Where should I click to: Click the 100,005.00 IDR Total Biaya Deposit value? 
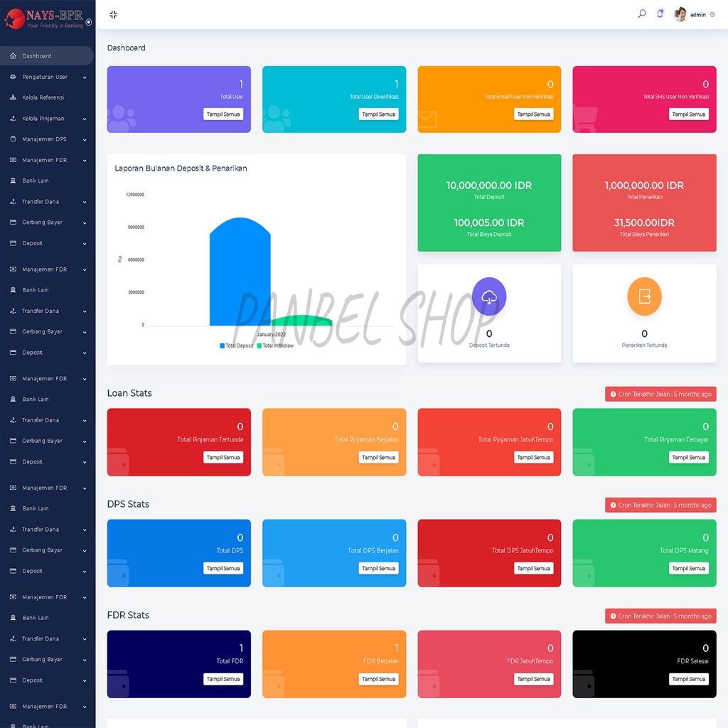tap(489, 223)
